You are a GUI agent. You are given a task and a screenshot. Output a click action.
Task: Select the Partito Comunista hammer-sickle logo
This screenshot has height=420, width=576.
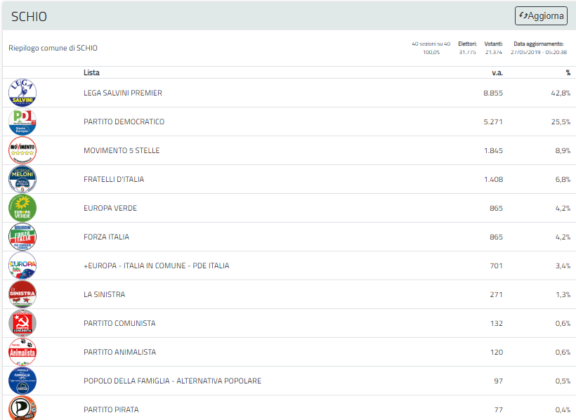pyautogui.click(x=22, y=323)
